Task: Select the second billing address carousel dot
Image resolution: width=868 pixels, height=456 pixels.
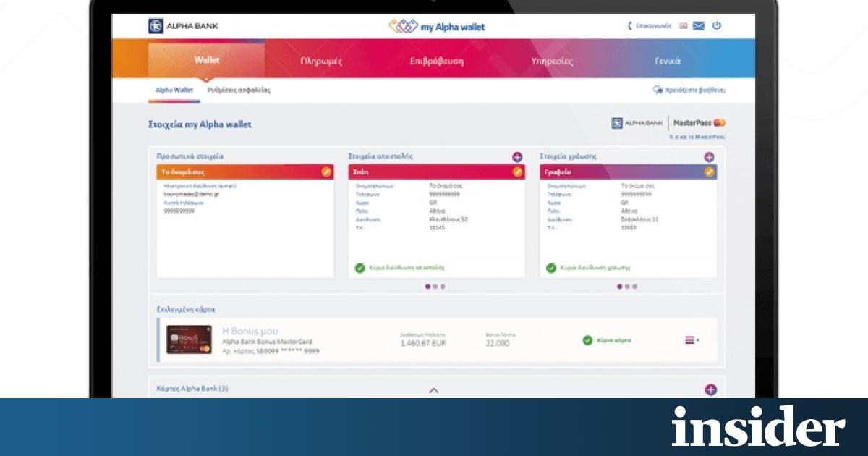Action: coord(627,287)
